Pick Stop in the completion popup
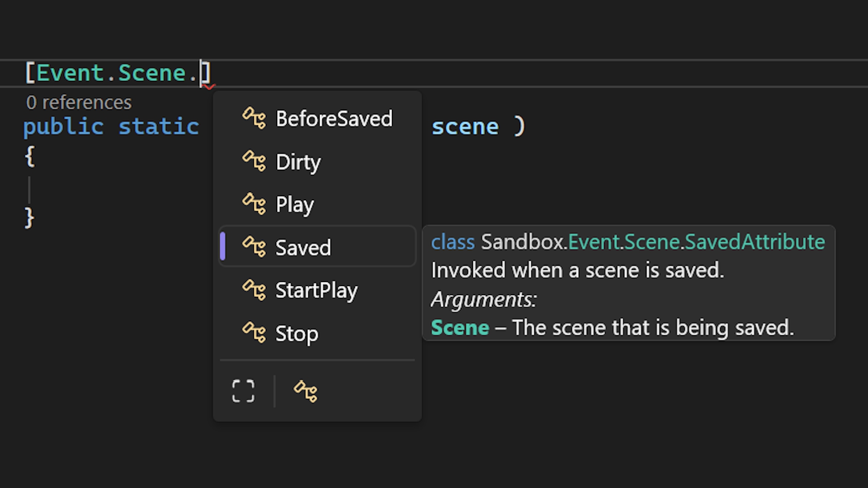 [297, 333]
